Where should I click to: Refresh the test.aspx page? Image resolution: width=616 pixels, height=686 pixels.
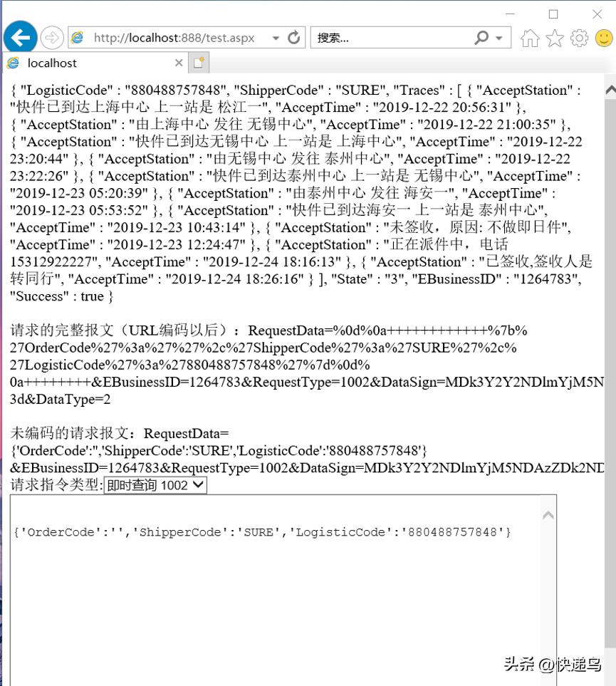click(x=293, y=37)
